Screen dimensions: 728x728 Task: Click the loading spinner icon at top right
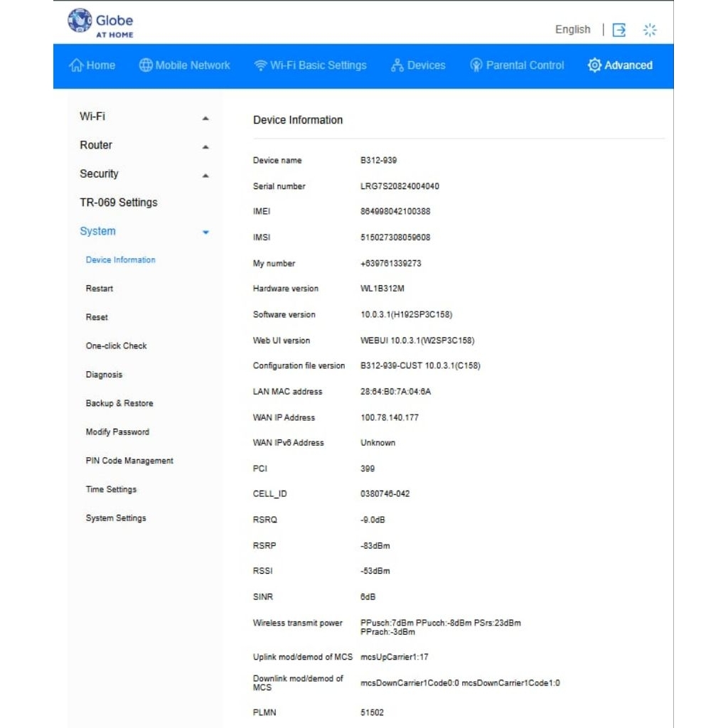(x=650, y=30)
